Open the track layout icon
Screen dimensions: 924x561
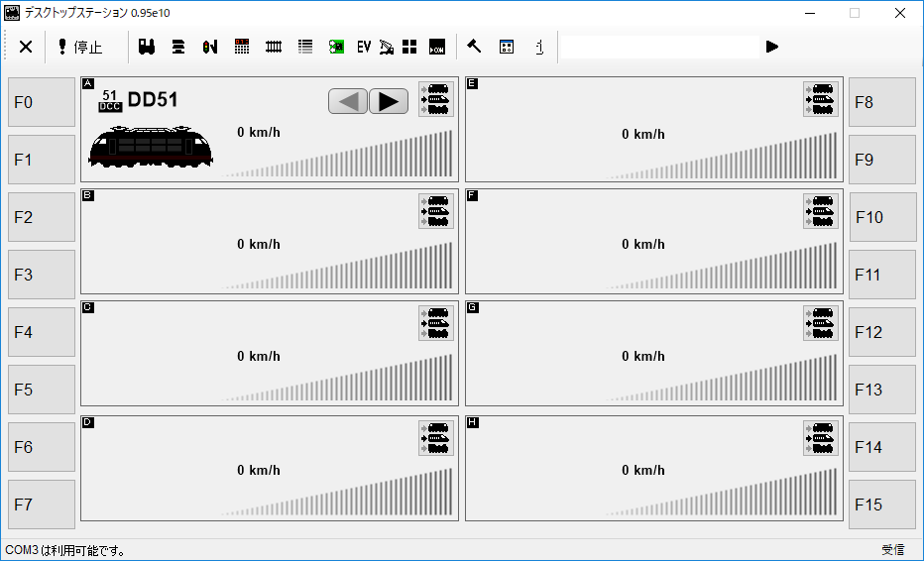click(x=274, y=47)
